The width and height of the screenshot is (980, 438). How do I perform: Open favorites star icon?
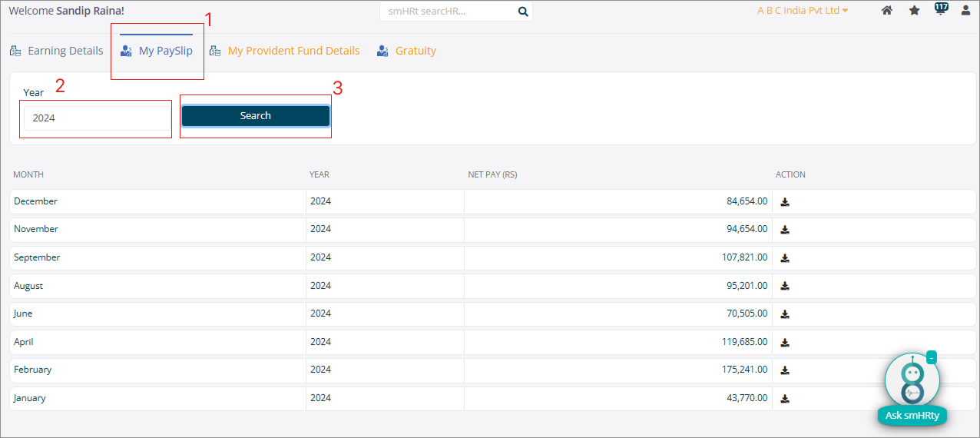914,11
